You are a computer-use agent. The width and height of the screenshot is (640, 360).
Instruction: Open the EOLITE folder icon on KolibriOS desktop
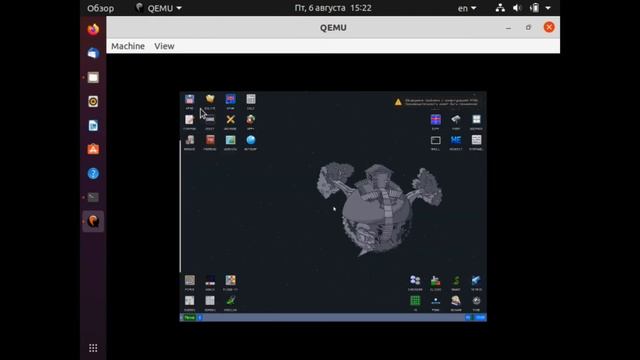[210, 99]
